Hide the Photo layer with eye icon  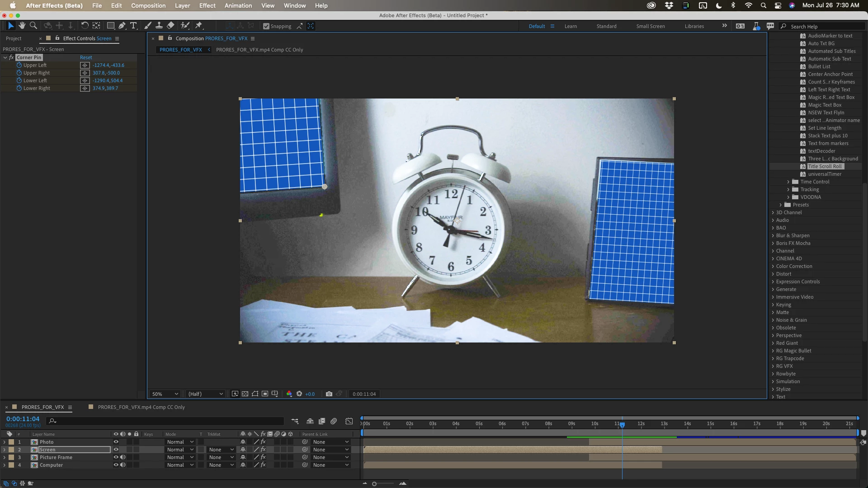pos(116,442)
